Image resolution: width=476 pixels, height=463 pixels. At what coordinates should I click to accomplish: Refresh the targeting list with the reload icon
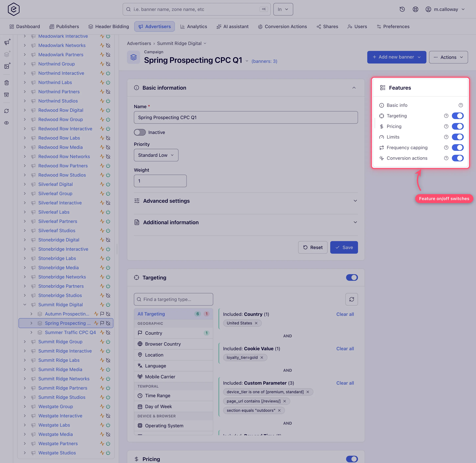coord(352,299)
